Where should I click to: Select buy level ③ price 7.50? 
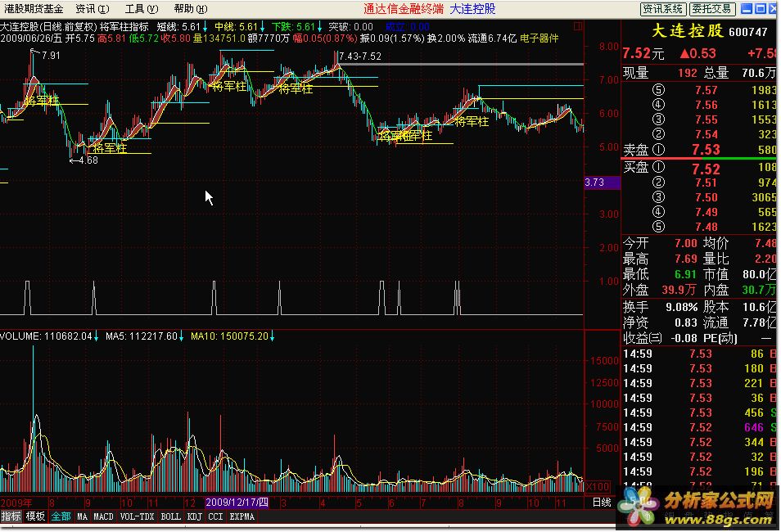coord(707,198)
